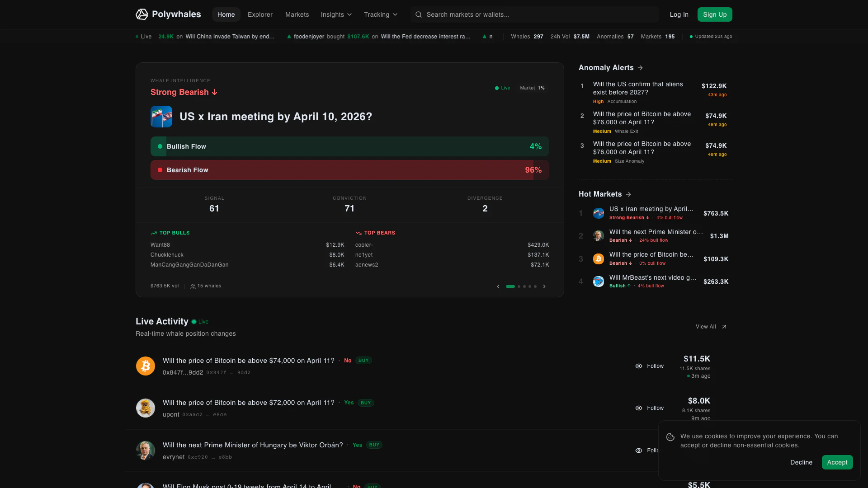This screenshot has width=868, height=488.
Task: Click the 'Whales 297' stat
Action: coord(527,37)
